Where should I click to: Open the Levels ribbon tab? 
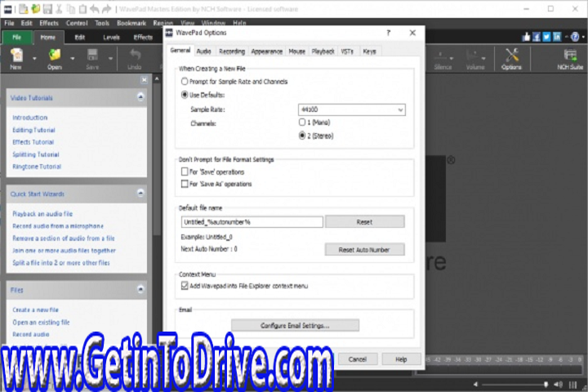pyautogui.click(x=111, y=37)
